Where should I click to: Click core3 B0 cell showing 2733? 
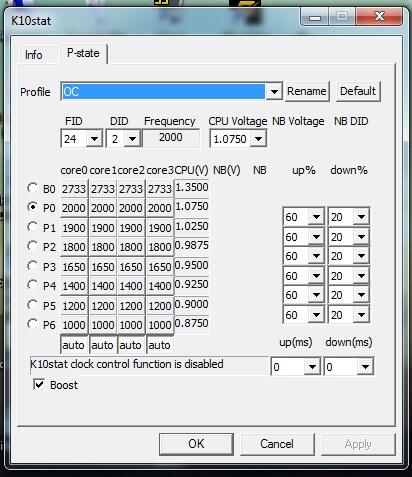tap(160, 189)
